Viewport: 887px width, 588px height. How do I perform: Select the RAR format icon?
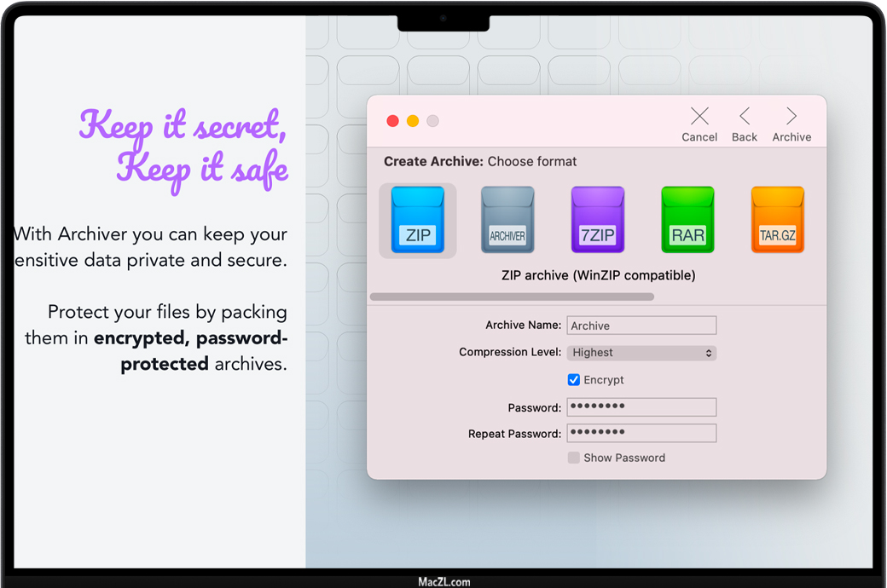tap(687, 220)
